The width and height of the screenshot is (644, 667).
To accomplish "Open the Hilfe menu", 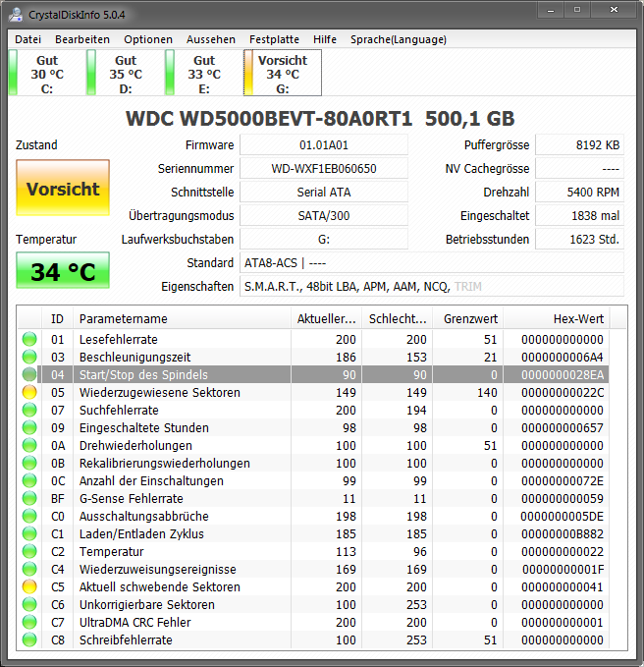I will [325, 39].
